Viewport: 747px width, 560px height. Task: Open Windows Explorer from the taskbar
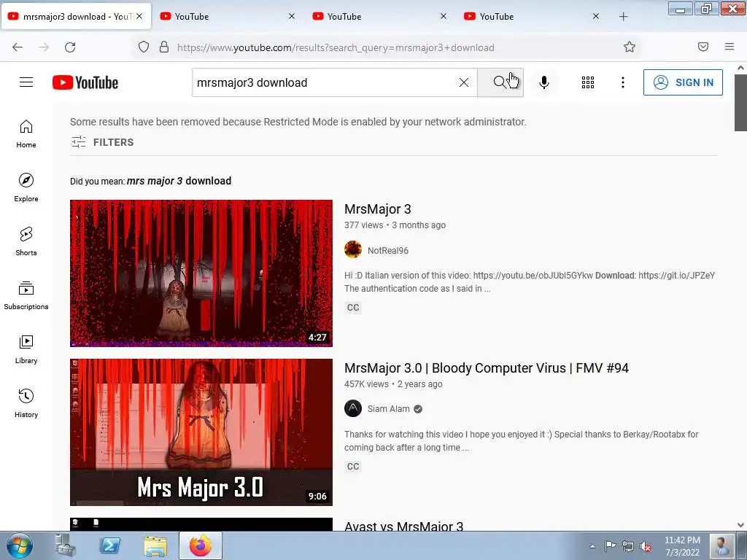[x=155, y=545]
